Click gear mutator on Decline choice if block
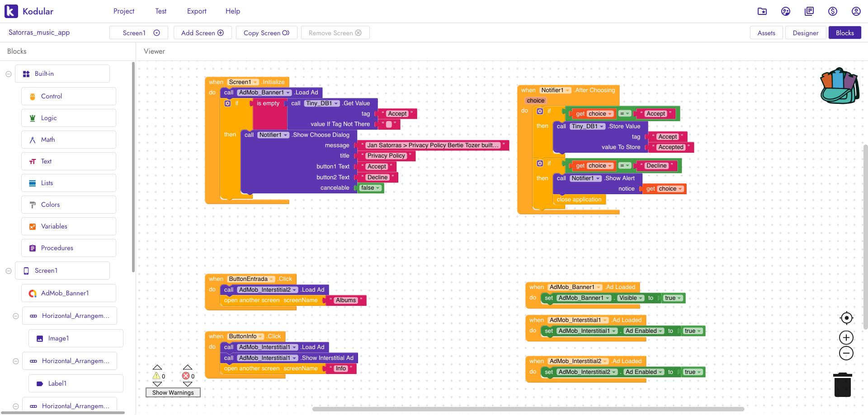The height and width of the screenshot is (415, 868). [x=540, y=163]
